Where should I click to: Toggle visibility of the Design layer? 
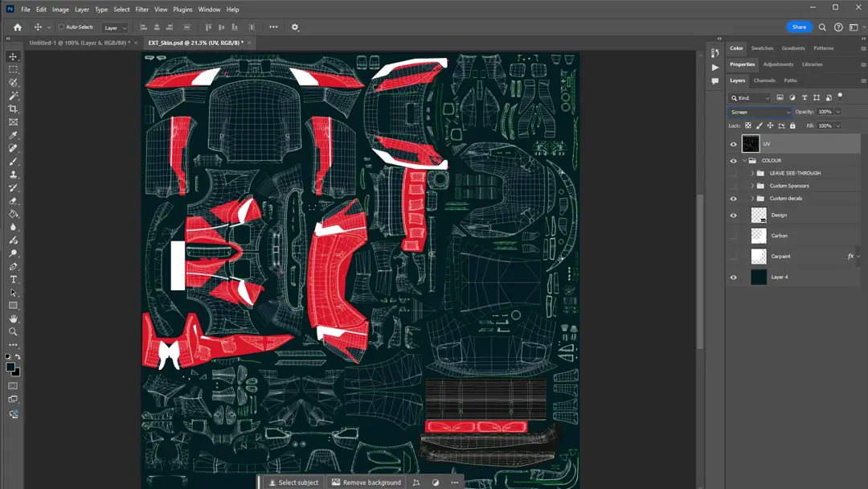[733, 215]
